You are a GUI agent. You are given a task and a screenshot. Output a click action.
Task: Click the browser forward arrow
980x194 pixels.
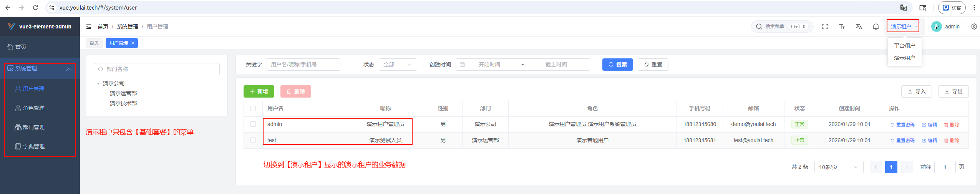coord(22,8)
